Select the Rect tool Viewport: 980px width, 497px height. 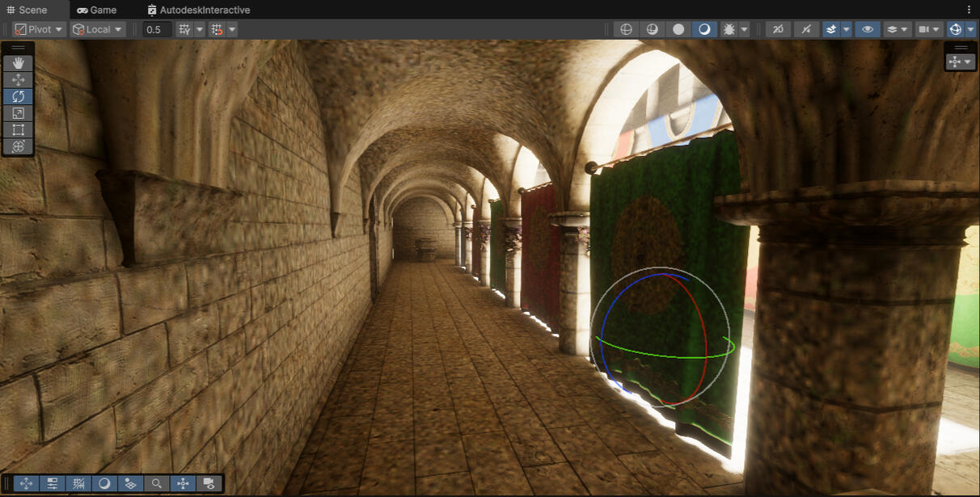[x=18, y=130]
